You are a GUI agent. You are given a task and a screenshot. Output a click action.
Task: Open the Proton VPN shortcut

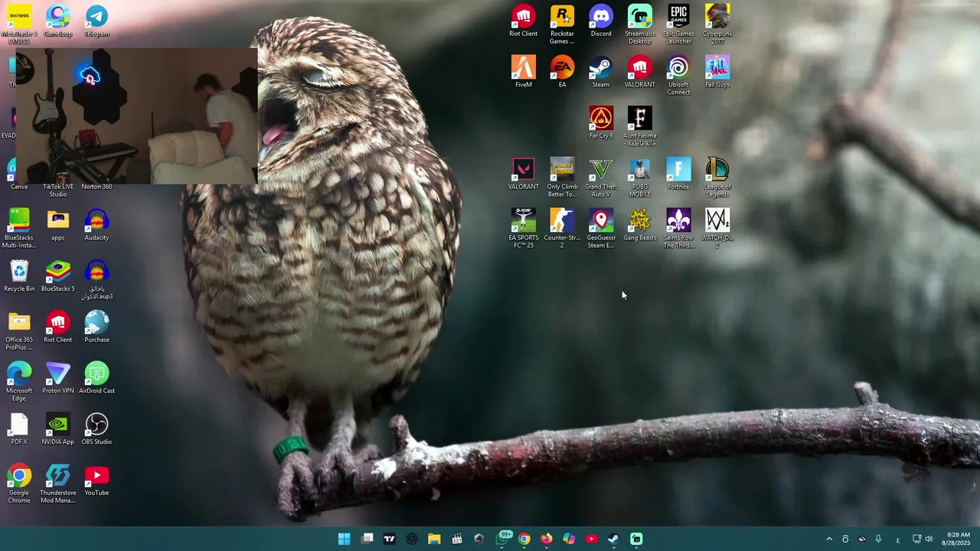coord(58,378)
